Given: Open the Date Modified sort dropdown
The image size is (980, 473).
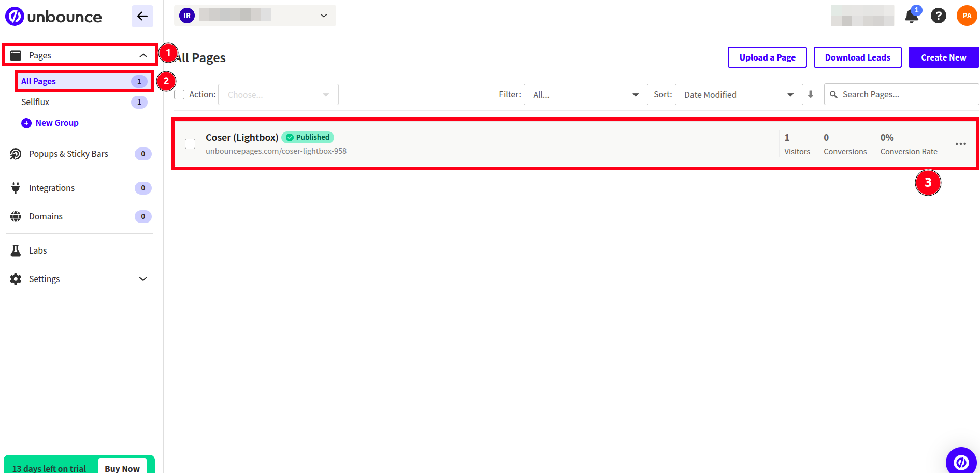Looking at the screenshot, I should 739,95.
